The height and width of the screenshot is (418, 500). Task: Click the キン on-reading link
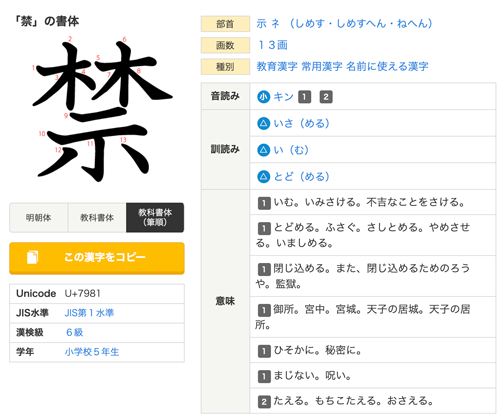[283, 97]
